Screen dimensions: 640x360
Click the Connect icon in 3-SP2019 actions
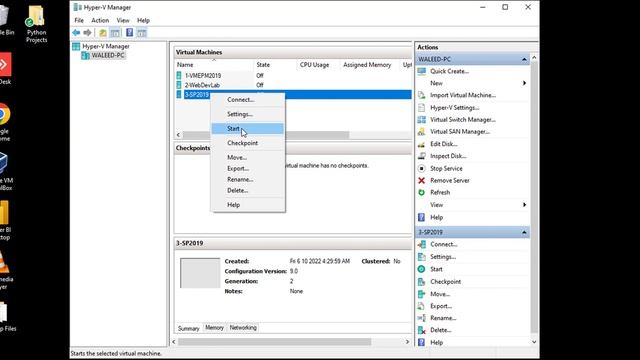[422, 244]
